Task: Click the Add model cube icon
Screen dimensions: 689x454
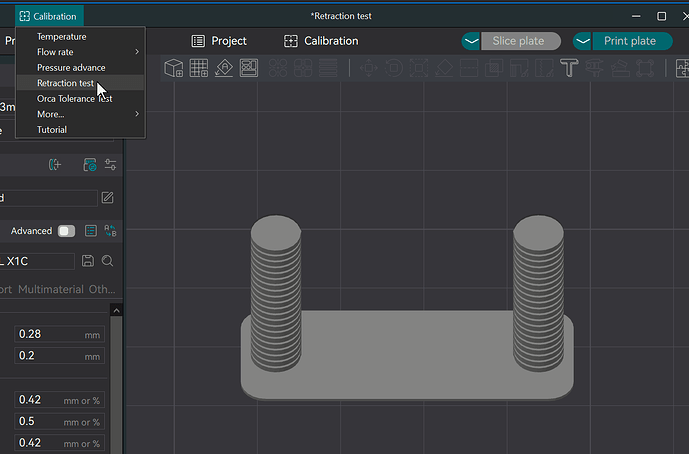Action: tap(174, 68)
